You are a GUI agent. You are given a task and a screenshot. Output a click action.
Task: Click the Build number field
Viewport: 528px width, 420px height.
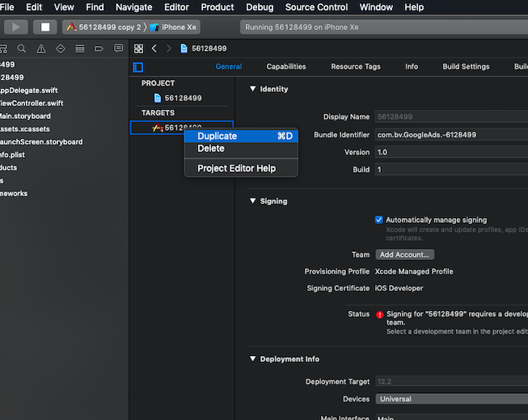click(451, 170)
